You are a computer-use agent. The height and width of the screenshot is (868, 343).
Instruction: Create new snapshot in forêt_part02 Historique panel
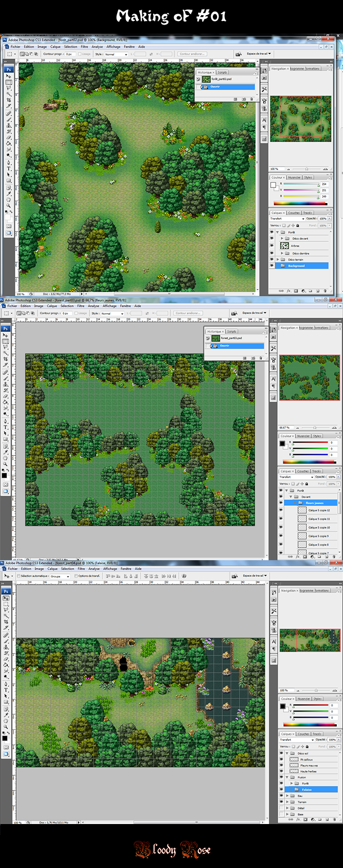point(244,99)
